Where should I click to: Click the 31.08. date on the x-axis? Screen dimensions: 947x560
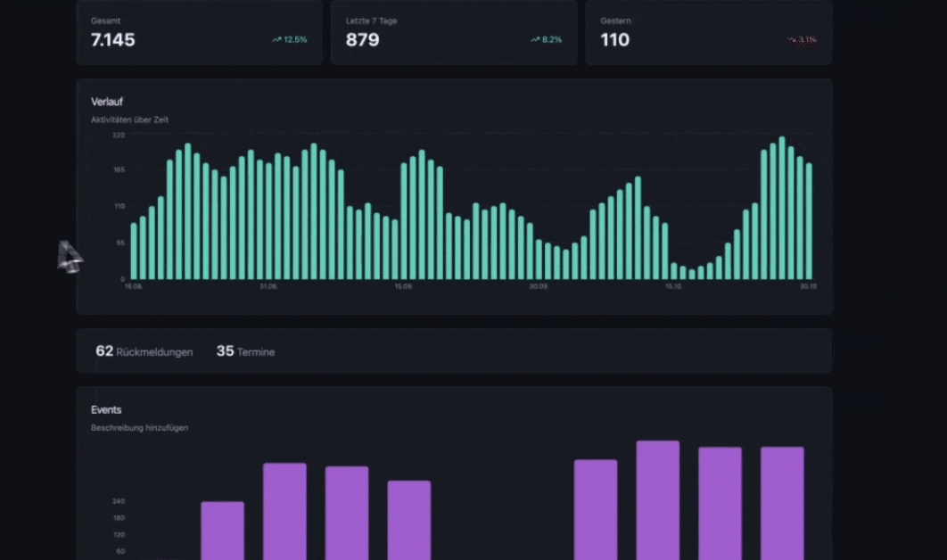pos(268,286)
